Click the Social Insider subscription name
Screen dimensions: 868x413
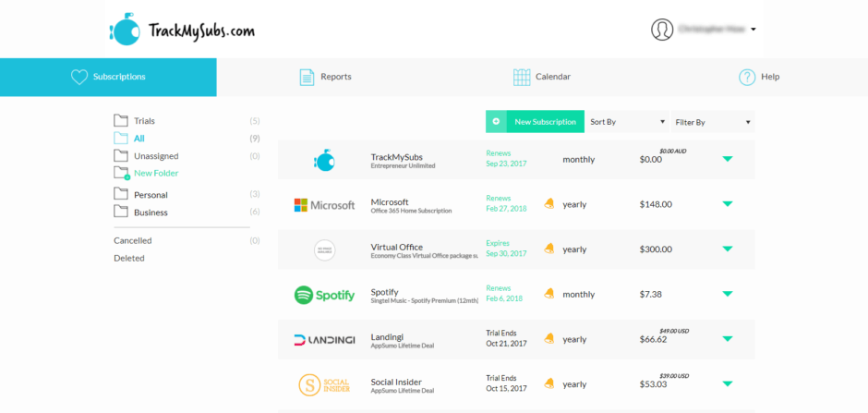coord(396,382)
